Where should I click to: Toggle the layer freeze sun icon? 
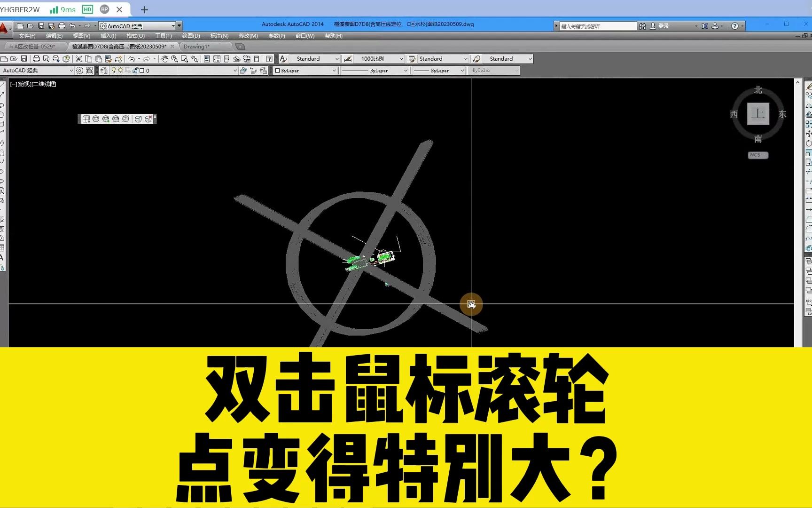120,71
